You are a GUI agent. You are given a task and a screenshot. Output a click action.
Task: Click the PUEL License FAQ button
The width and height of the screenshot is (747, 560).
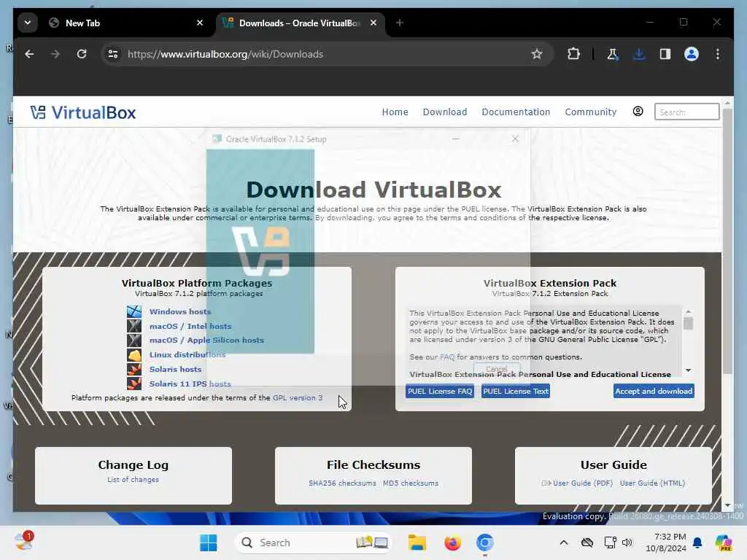440,391
